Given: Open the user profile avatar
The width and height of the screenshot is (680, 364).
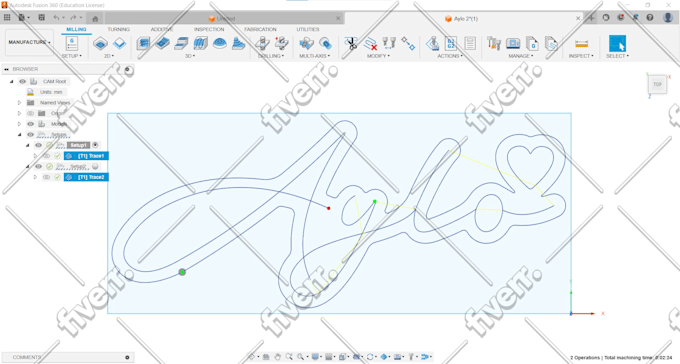Looking at the screenshot, I should [x=668, y=18].
